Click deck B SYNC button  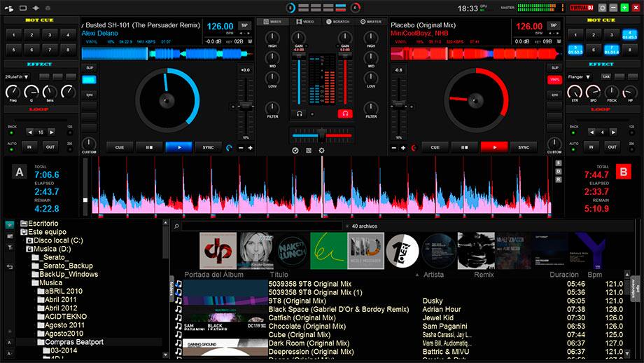[x=524, y=147]
